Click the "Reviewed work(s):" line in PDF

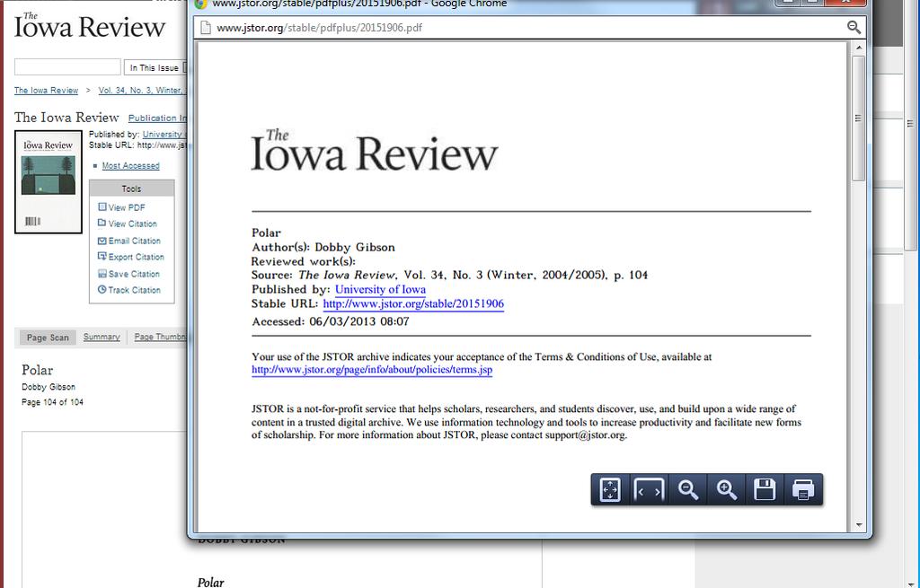[304, 261]
